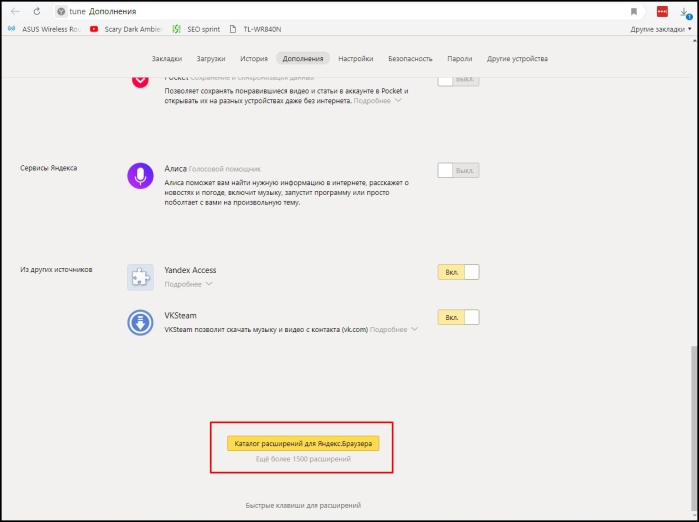Click the Pocket extension icon
The image size is (699, 522).
[140, 81]
